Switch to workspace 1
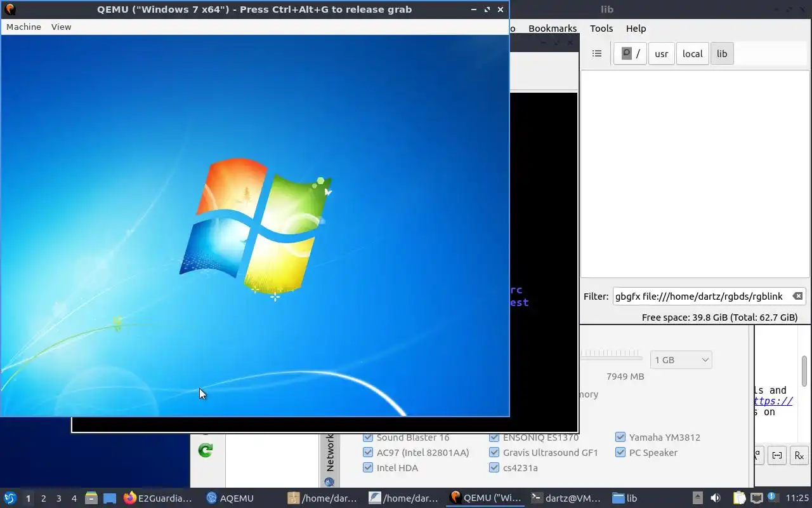The height and width of the screenshot is (508, 812). coord(28,498)
